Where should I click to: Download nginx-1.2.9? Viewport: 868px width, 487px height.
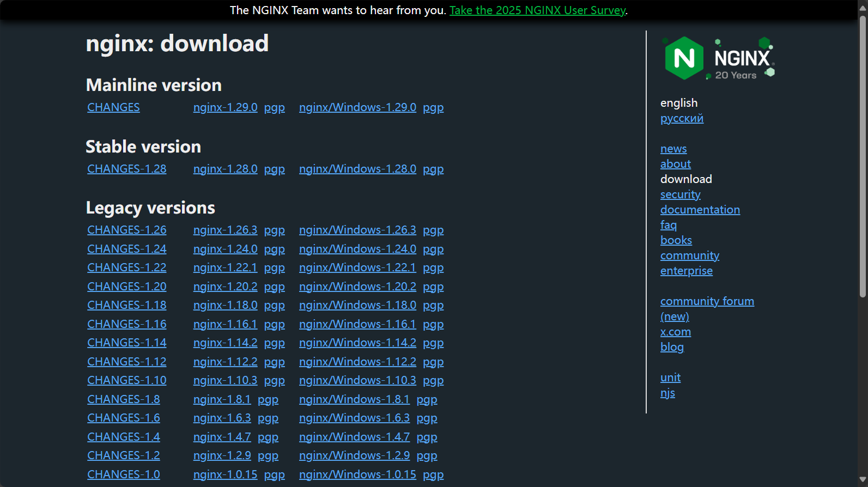click(222, 455)
